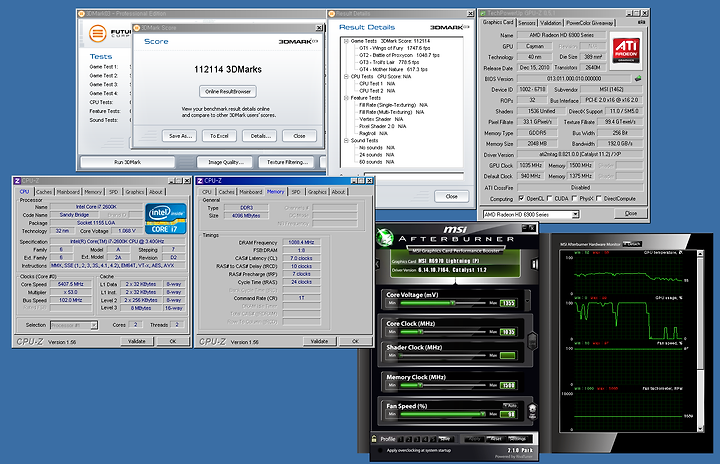The width and height of the screenshot is (720, 464).
Task: Click the Intel Core i7 logo in CPU-Z
Action: [165, 218]
